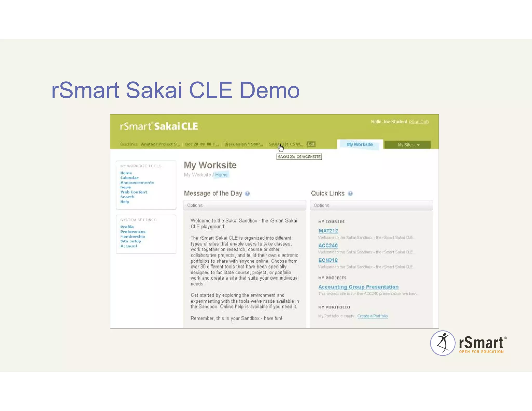
Task: Open Site Setup under System Settings
Action: click(x=131, y=241)
